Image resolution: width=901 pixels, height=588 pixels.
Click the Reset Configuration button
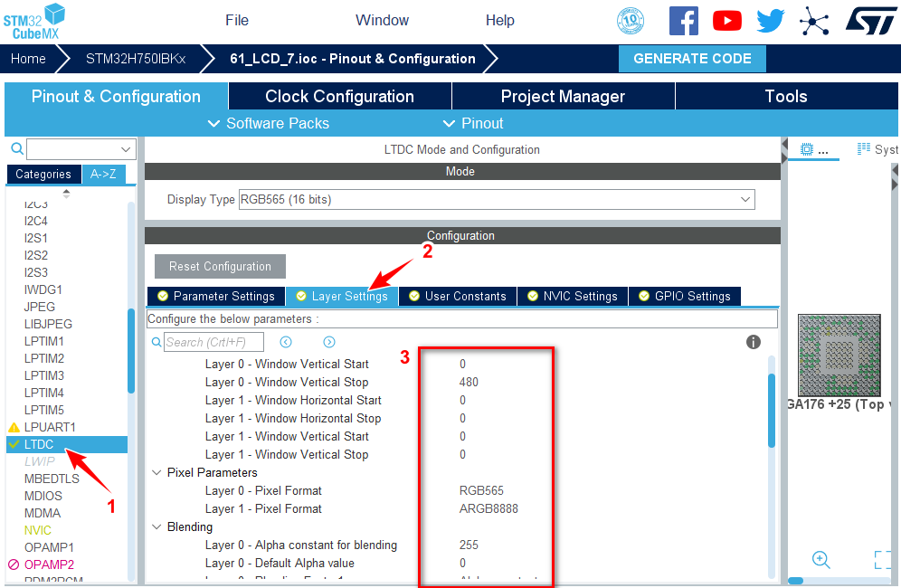point(220,266)
